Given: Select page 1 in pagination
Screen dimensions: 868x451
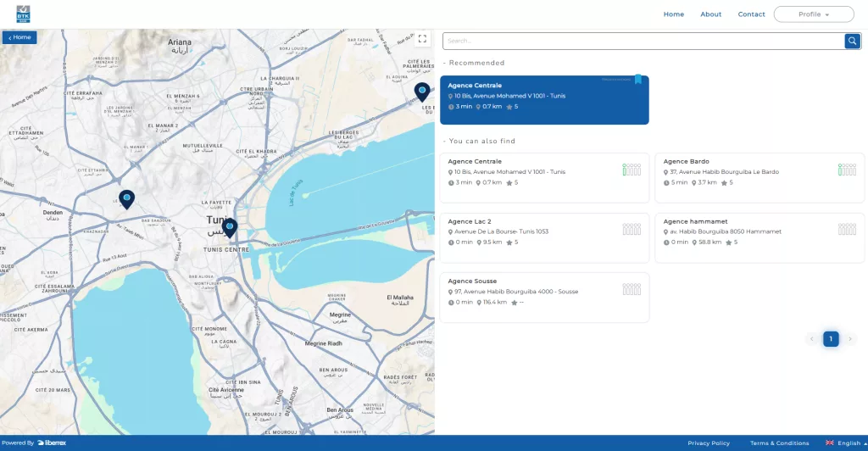Looking at the screenshot, I should click(x=831, y=338).
